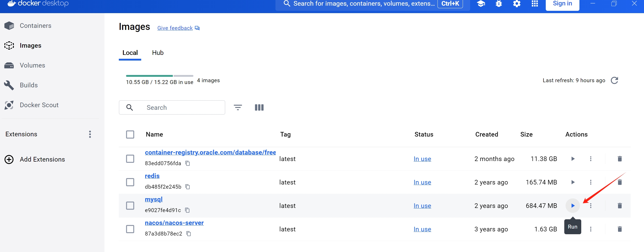The width and height of the screenshot is (644, 252).
Task: Open the filter icon above the table
Action: 238,107
